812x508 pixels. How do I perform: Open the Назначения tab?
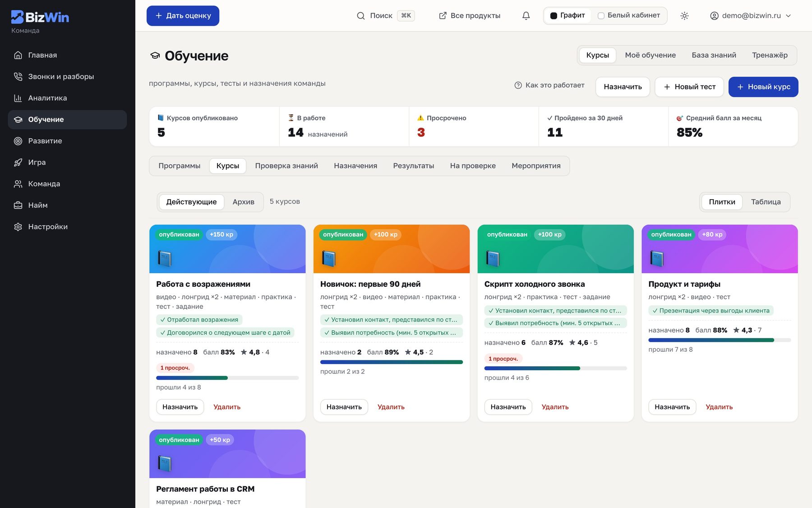click(355, 166)
